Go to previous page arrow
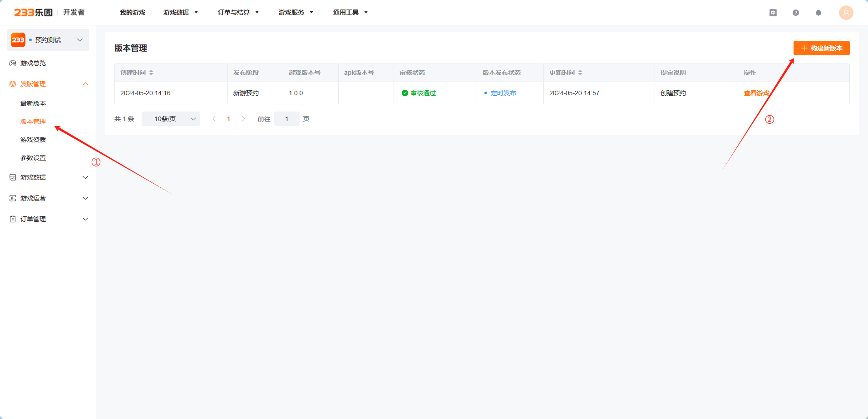The width and height of the screenshot is (868, 419). pos(214,119)
